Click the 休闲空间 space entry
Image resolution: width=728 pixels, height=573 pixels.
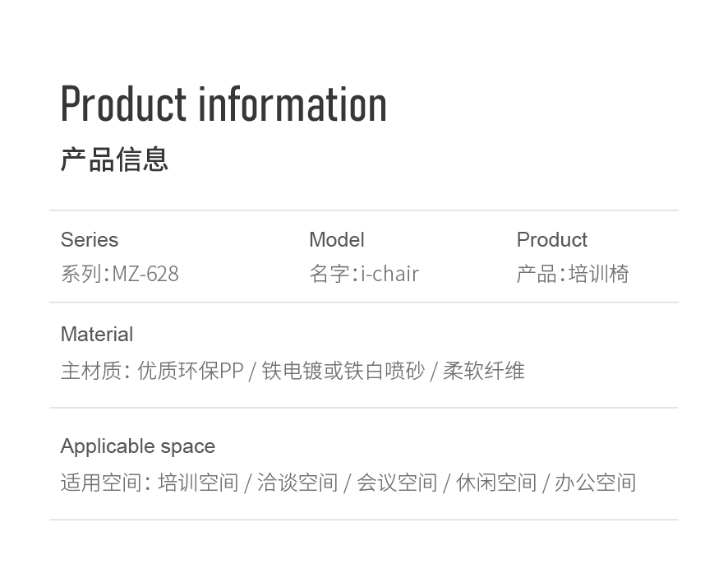pyautogui.click(x=496, y=483)
